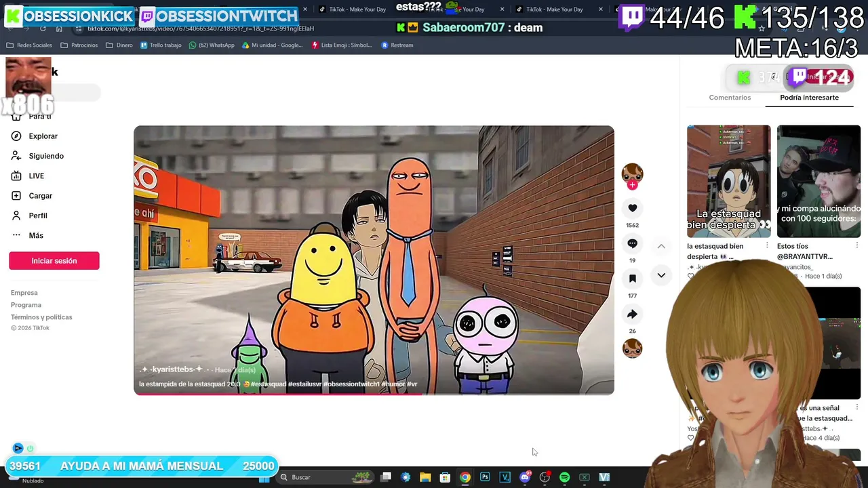Click the main video player
This screenshot has width=868, height=488.
point(374,260)
